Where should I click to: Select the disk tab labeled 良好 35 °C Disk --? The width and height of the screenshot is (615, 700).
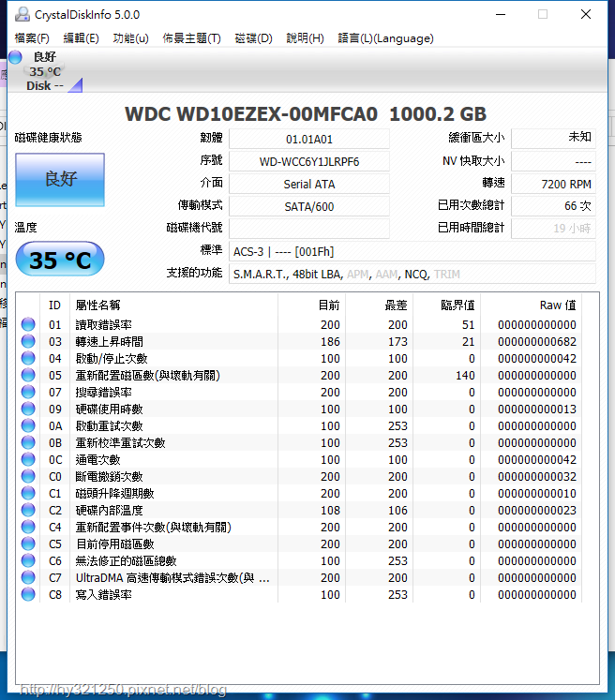pos(45,71)
